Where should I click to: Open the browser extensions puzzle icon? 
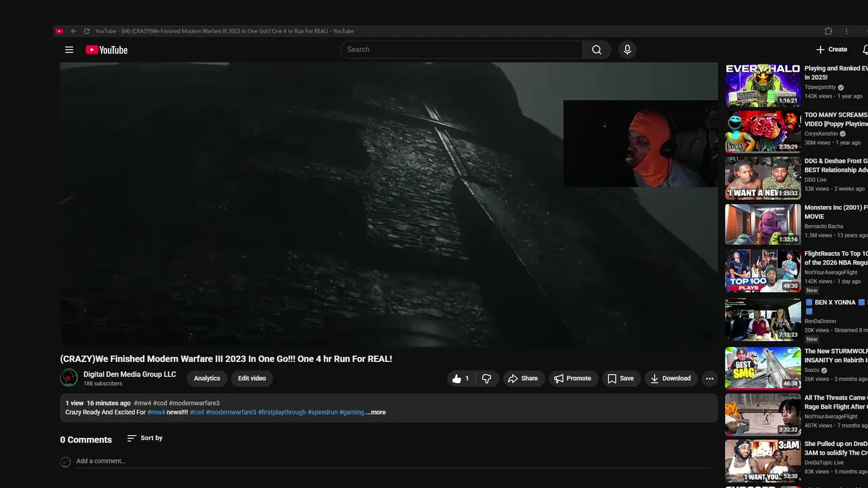pos(828,31)
